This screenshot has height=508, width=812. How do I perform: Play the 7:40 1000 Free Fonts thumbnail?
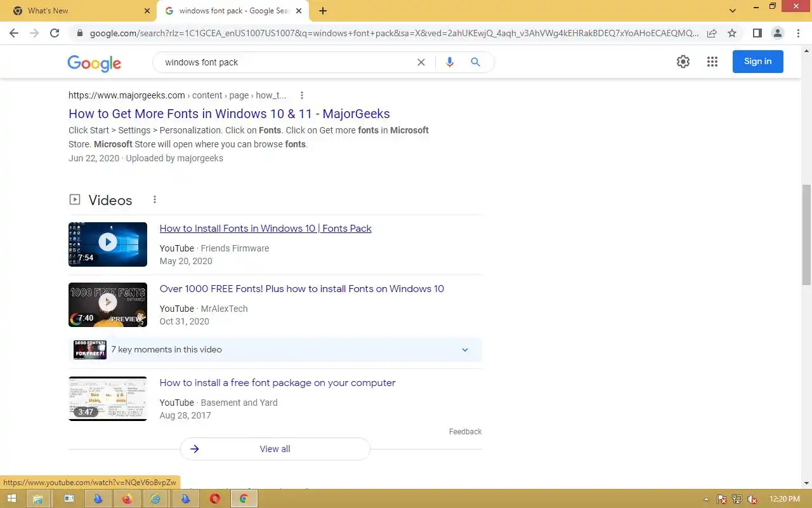point(108,305)
